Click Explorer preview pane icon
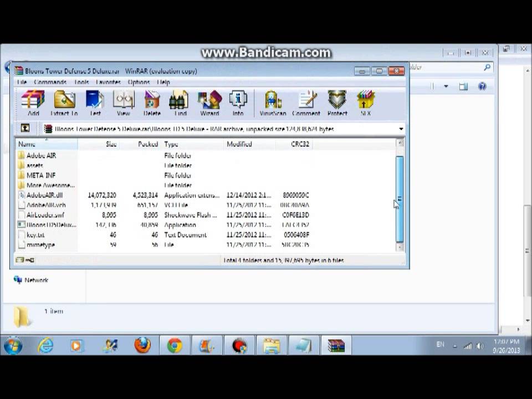 463,86
